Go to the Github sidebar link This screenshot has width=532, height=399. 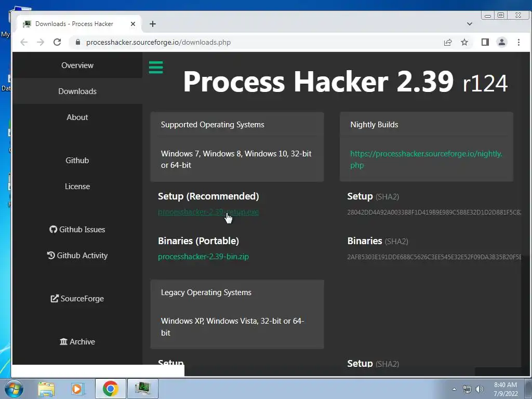coord(77,160)
